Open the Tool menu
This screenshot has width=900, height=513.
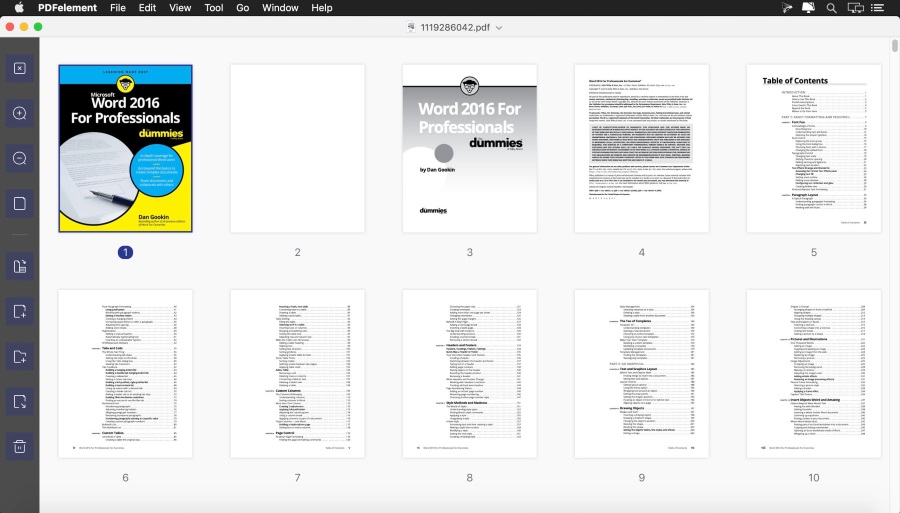point(214,7)
